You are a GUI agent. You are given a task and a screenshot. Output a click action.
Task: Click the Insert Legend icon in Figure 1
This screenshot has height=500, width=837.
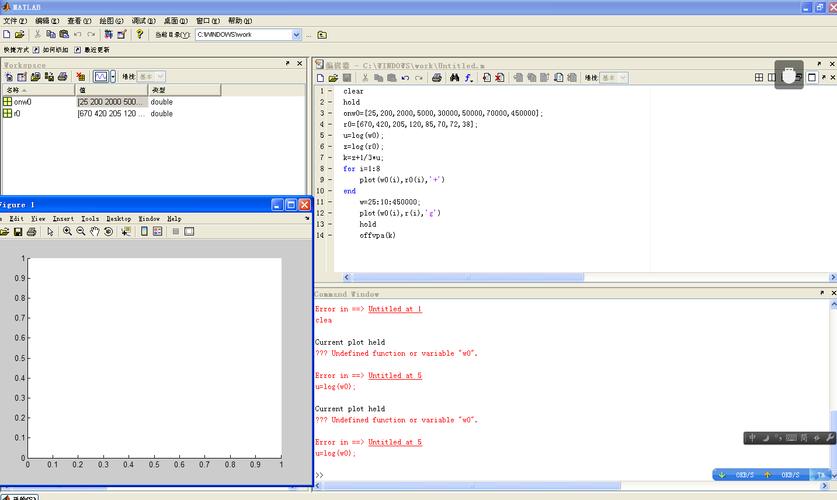[157, 231]
